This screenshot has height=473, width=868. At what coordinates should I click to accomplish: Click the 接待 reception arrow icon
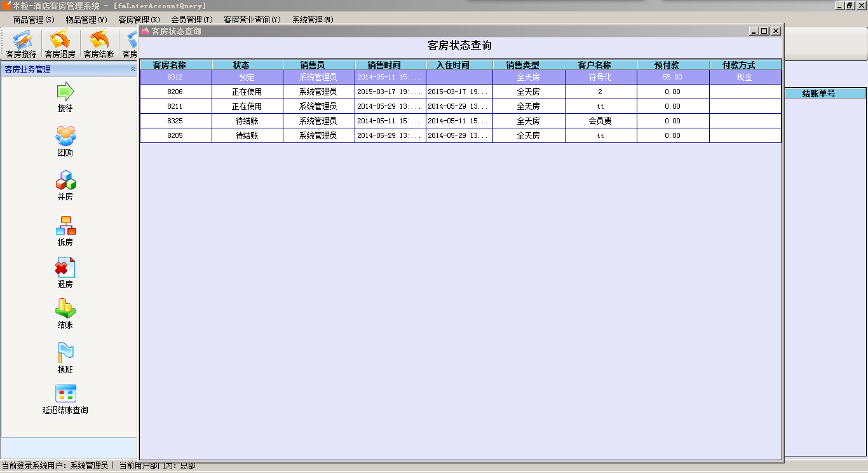click(x=65, y=92)
